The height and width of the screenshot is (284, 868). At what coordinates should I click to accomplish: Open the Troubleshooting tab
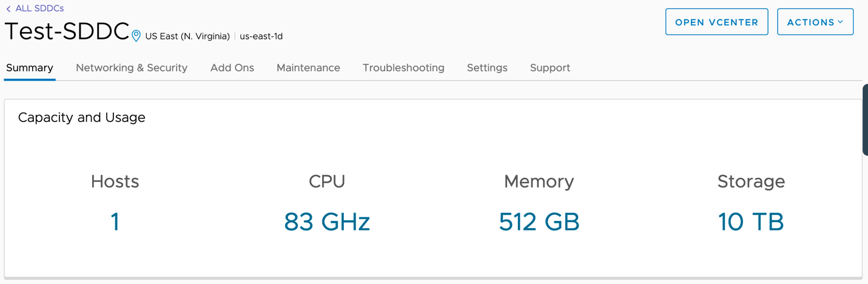click(x=403, y=68)
